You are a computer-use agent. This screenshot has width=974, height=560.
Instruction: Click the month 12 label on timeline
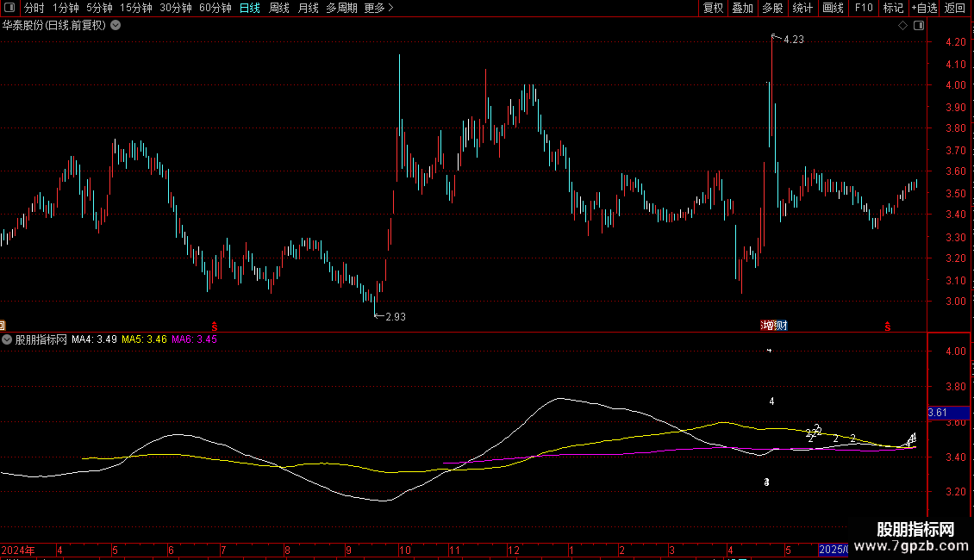tap(513, 550)
